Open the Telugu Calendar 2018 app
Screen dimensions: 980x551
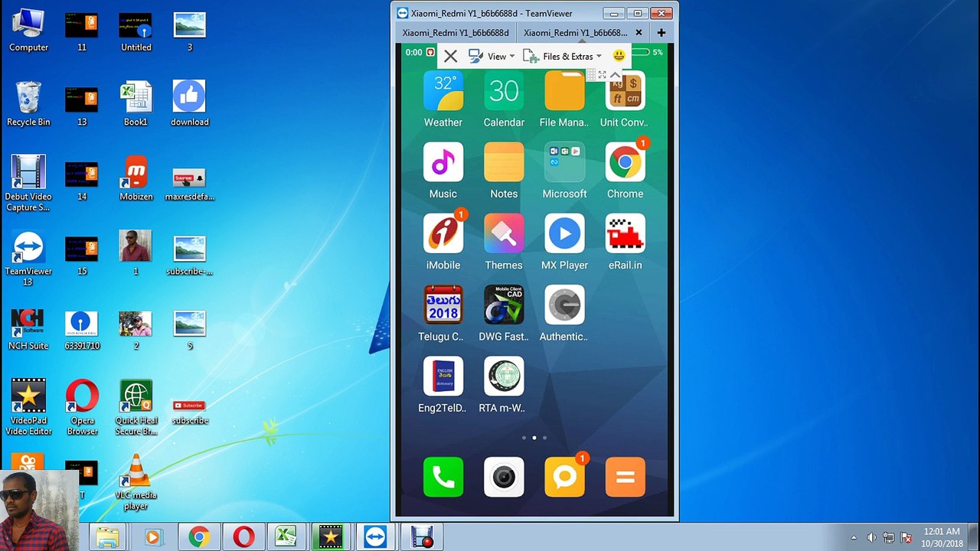(443, 305)
